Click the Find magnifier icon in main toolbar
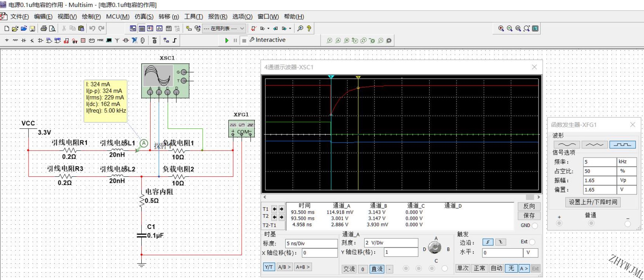 click(x=300, y=28)
